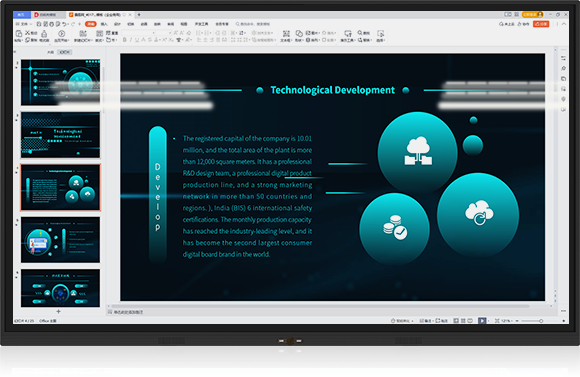Click the Reading view icon in status bar
Viewport: 580px width, 377px height.
click(x=470, y=321)
